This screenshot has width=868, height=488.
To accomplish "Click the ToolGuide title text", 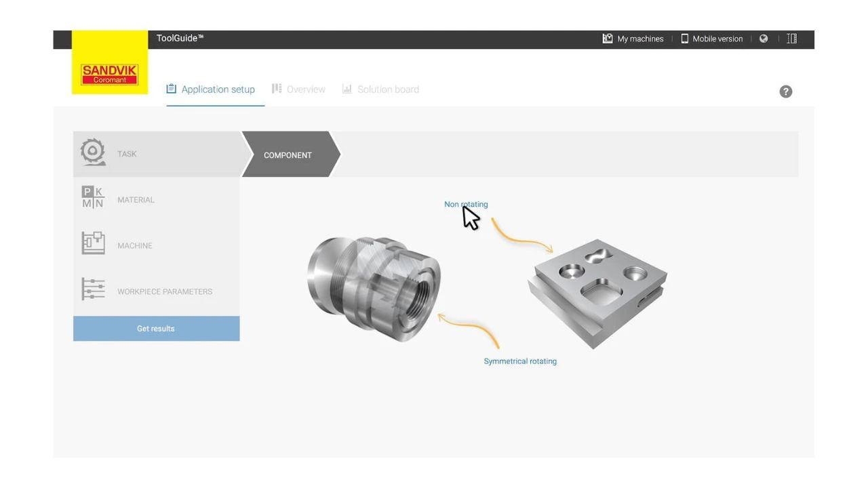I will pyautogui.click(x=180, y=38).
